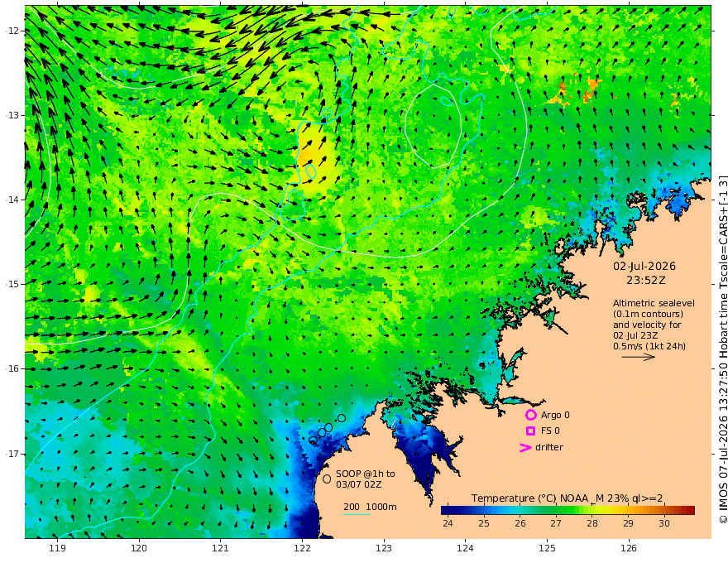Click the 'SOOP @1h to' label

click(x=366, y=474)
